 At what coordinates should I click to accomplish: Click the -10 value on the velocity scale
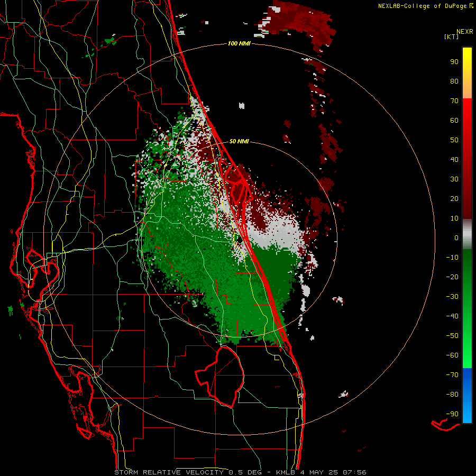click(452, 258)
